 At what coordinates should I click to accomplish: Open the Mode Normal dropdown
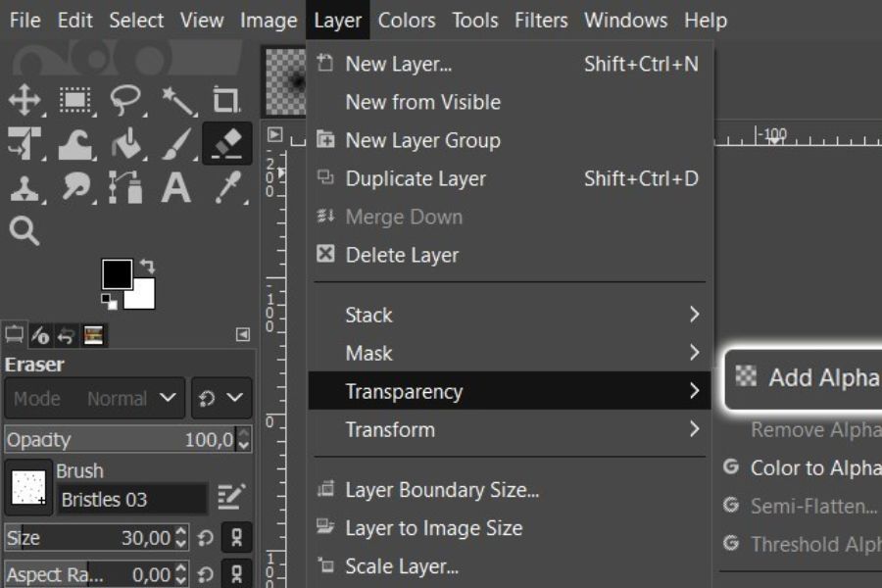(x=94, y=399)
